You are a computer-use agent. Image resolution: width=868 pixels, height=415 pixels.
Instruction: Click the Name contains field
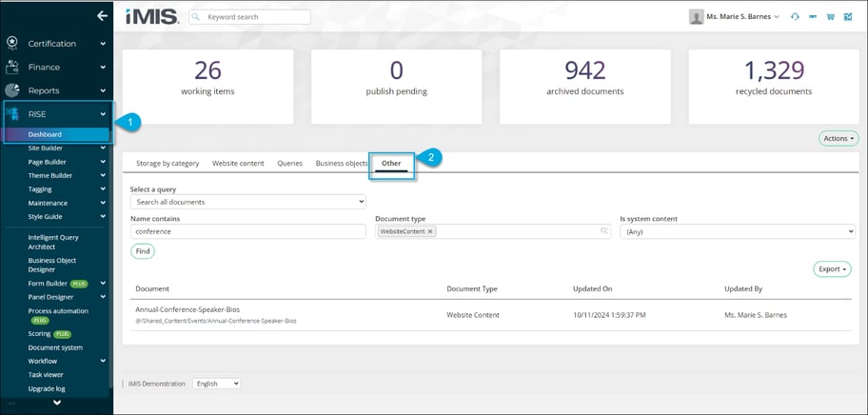tap(248, 232)
